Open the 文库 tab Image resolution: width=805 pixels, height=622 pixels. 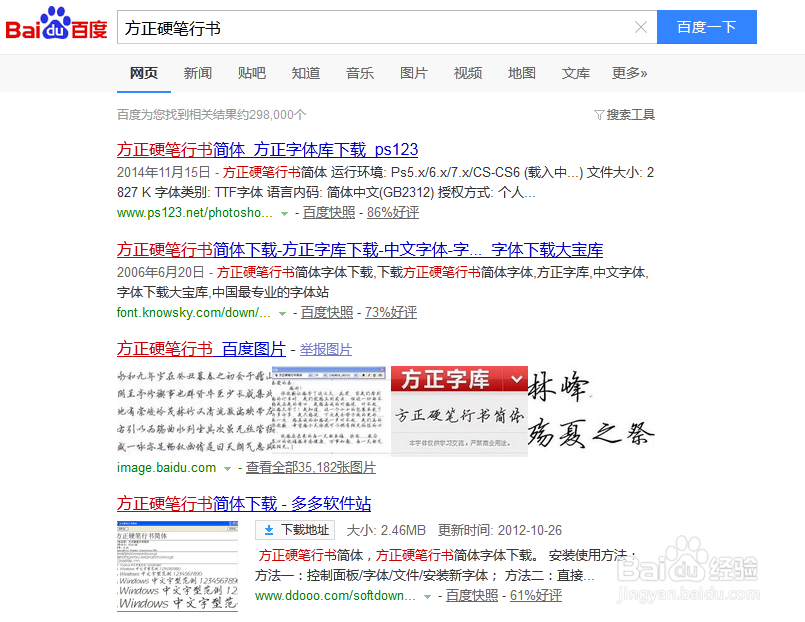pos(576,73)
